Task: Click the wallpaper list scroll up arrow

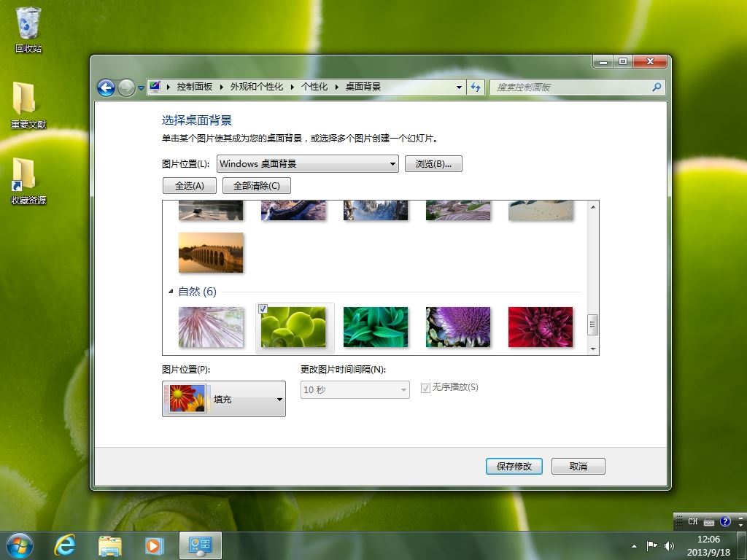Action: 593,206
